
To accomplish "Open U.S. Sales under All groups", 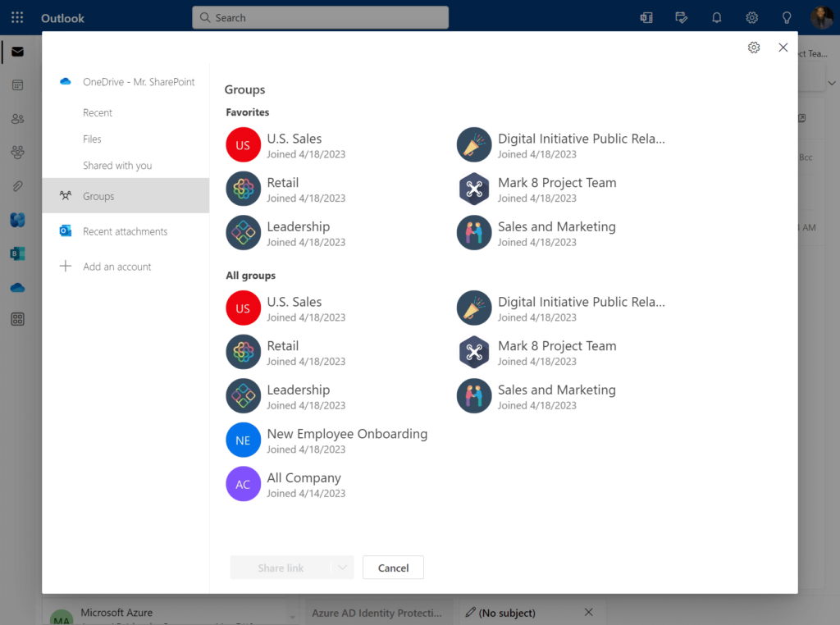I will coord(294,302).
